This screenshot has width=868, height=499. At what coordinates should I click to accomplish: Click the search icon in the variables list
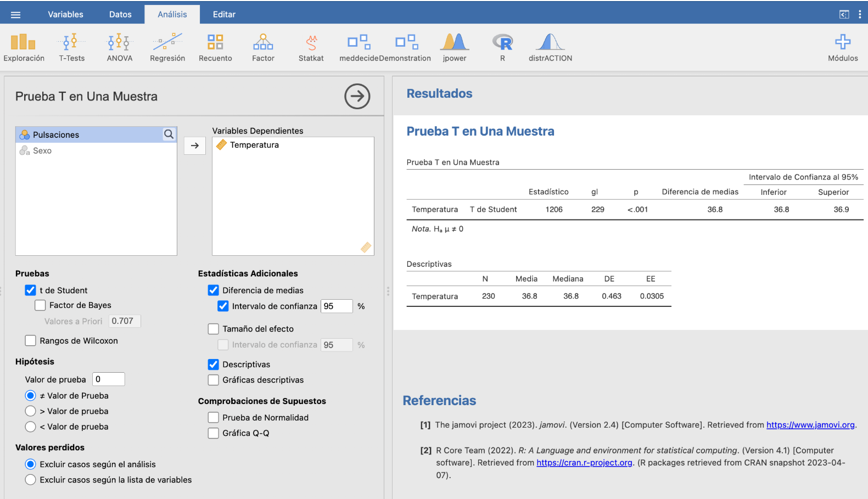pyautogui.click(x=169, y=134)
